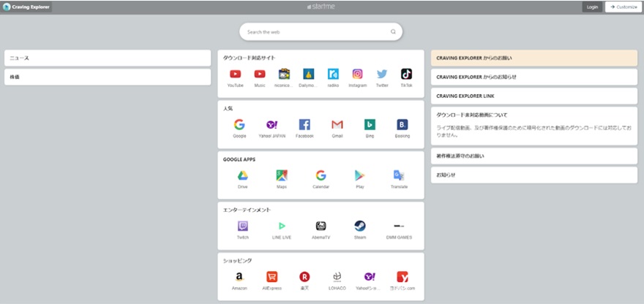
Task: Click the Login button
Action: (592, 7)
